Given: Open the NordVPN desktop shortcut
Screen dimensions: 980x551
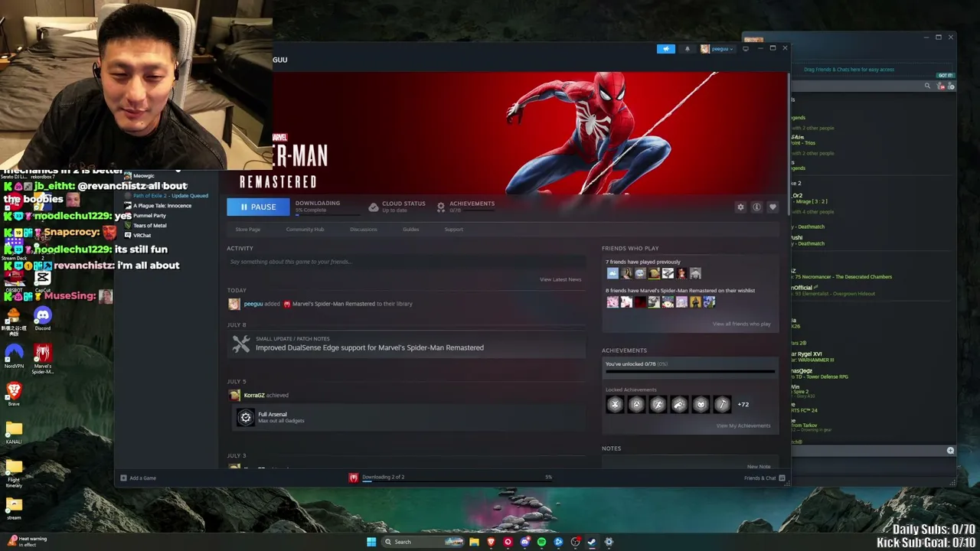Looking at the screenshot, I should tap(14, 357).
